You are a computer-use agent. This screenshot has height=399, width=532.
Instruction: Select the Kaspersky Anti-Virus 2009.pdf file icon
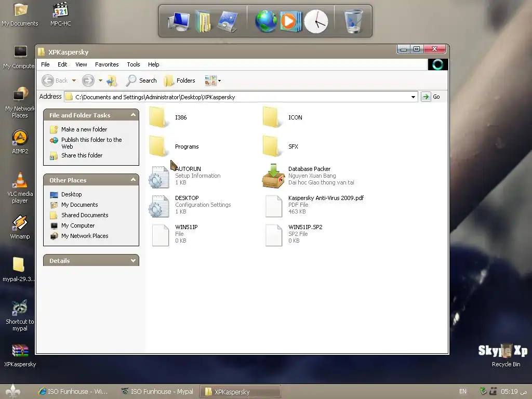[x=273, y=206]
